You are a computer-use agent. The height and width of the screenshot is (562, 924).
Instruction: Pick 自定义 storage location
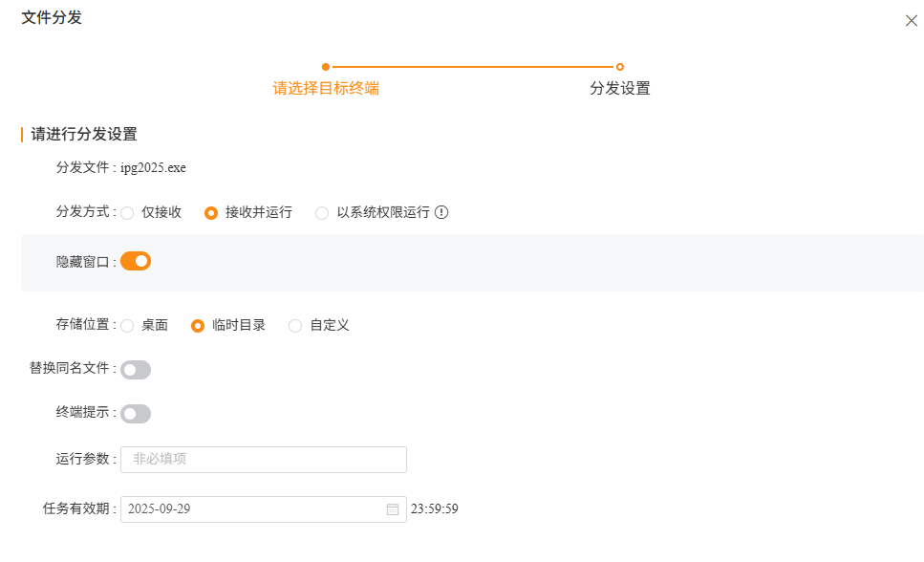[295, 326]
